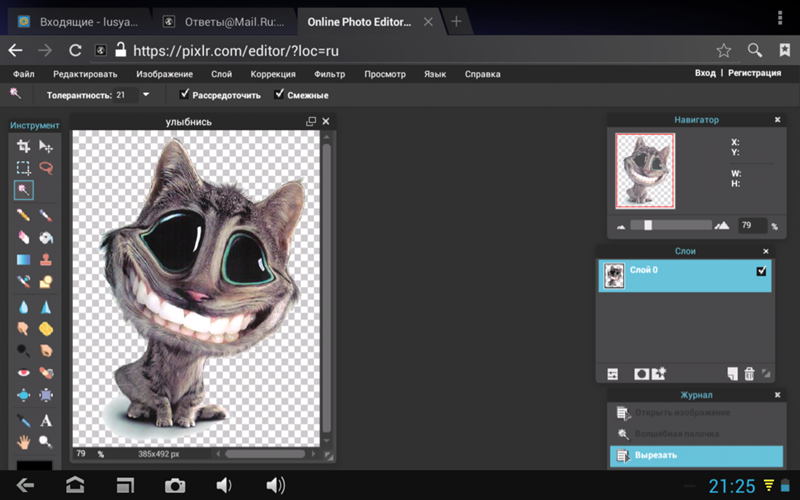Image resolution: width=800 pixels, height=500 pixels.
Task: Select the Move tool
Action: 46,146
